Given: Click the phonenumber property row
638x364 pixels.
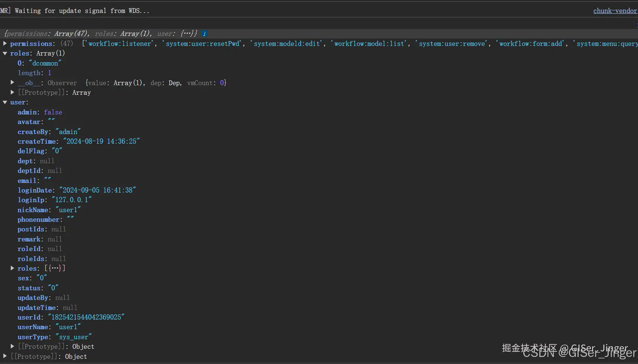Looking at the screenshot, I should click(46, 220).
